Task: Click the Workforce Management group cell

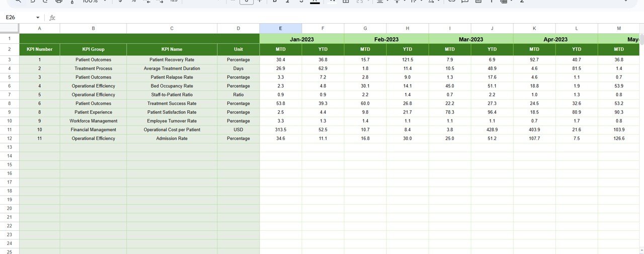Action: (x=93, y=121)
